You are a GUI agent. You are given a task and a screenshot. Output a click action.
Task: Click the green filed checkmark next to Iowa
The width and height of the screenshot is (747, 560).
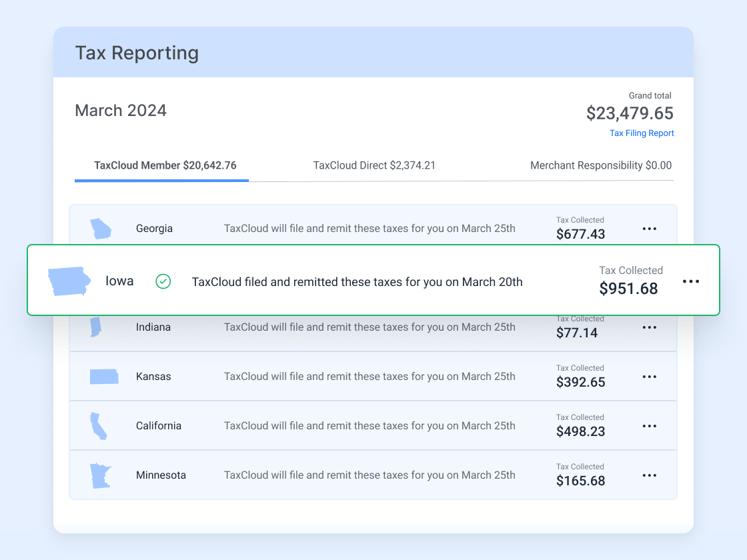tap(163, 281)
